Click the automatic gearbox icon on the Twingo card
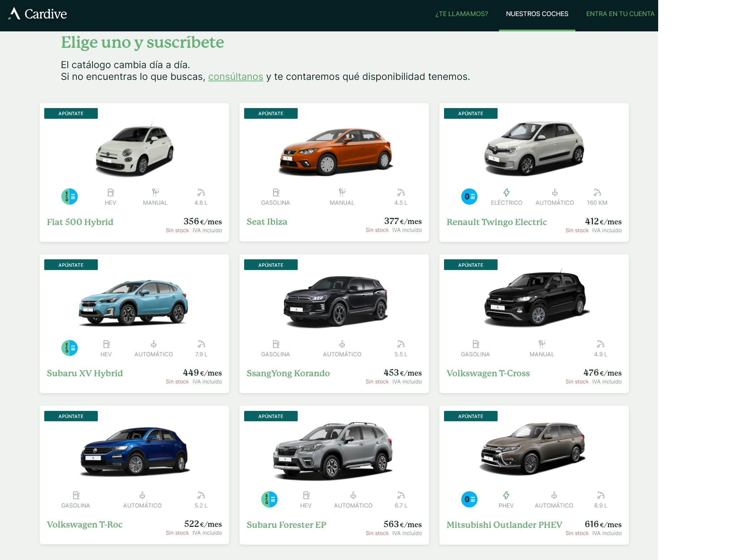Image resolution: width=731 pixels, height=560 pixels. tap(555, 193)
